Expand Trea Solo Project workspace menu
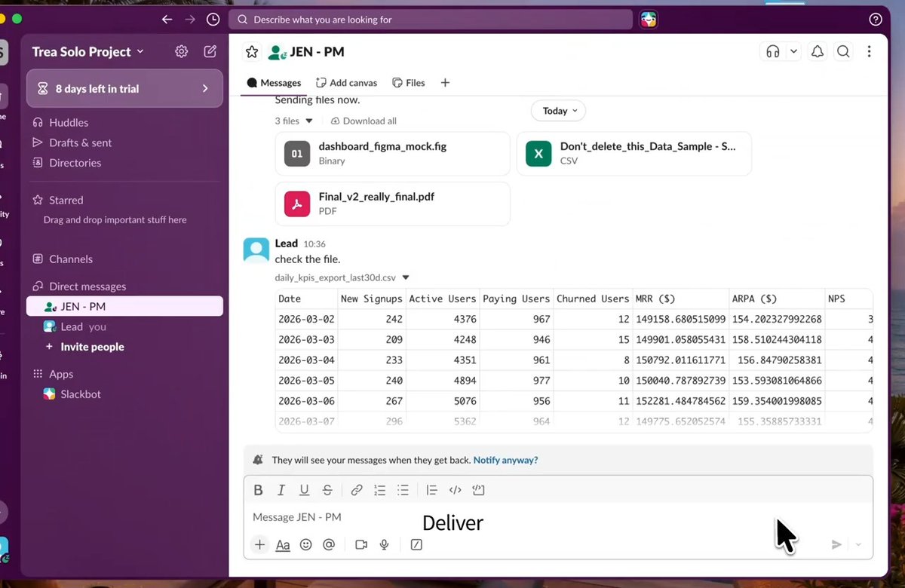This screenshot has height=588, width=905. pyautogui.click(x=87, y=51)
